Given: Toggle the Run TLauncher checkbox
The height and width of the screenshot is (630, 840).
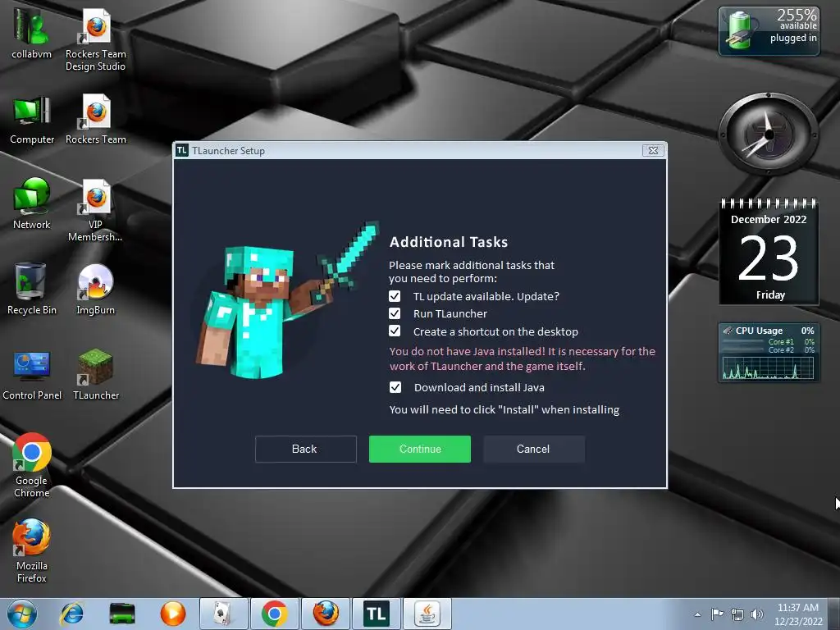Looking at the screenshot, I should point(395,313).
